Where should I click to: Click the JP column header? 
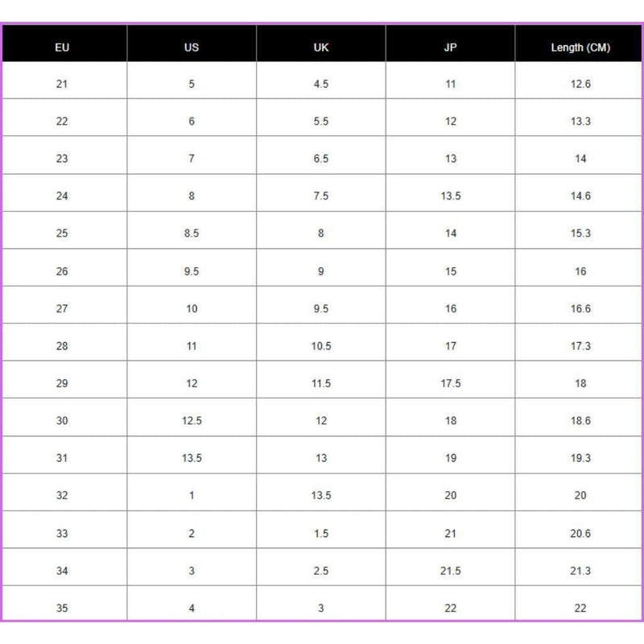451,47
